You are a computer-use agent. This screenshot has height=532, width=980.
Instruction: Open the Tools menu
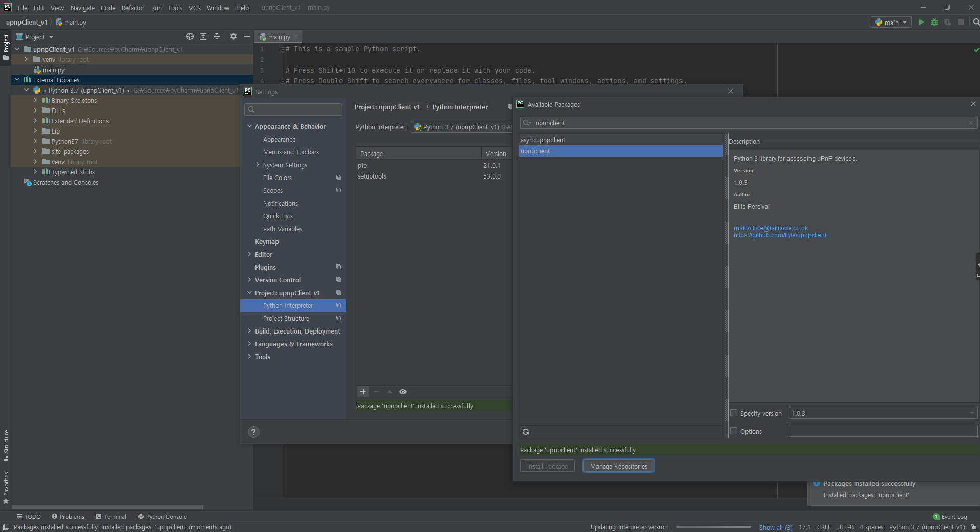[175, 8]
